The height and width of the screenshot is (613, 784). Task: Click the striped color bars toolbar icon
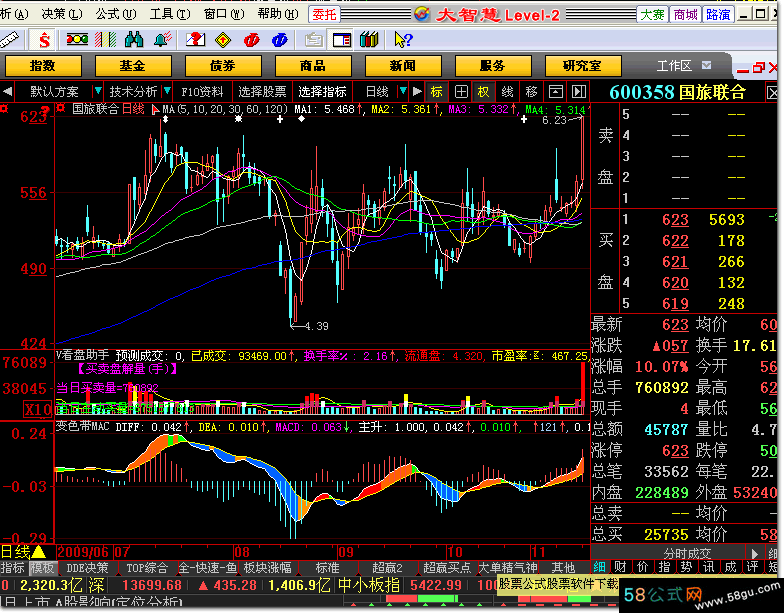(105, 40)
